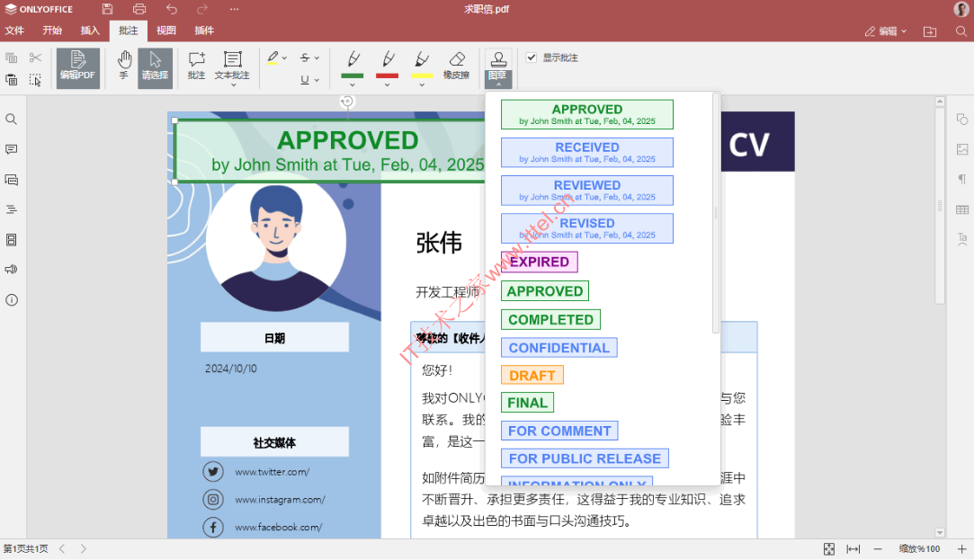Cut selection with the scissors icon
The height and width of the screenshot is (560, 974).
[35, 58]
